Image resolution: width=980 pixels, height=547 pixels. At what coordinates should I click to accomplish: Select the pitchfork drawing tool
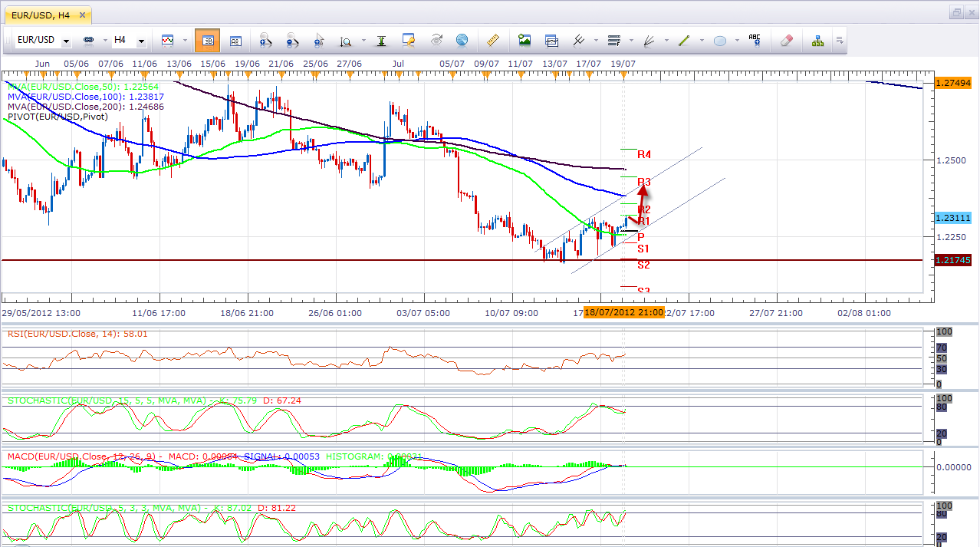click(x=578, y=40)
